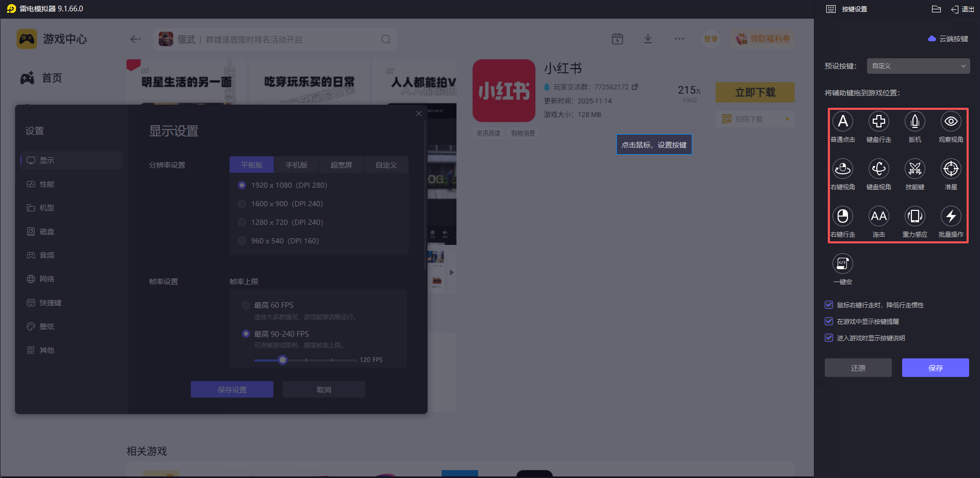Pick the 批量操作 lightning icon
980x478 pixels.
tap(951, 217)
